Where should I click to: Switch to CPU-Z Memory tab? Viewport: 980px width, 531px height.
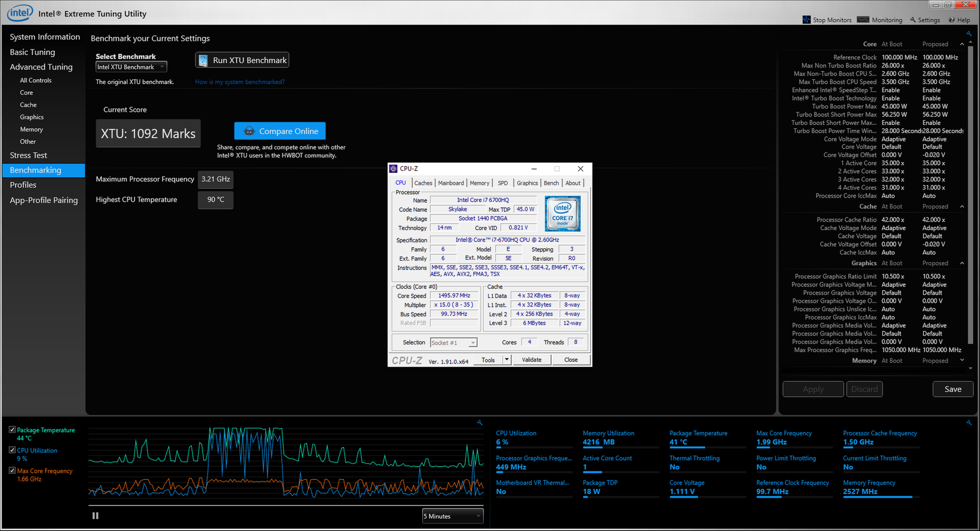pyautogui.click(x=479, y=183)
